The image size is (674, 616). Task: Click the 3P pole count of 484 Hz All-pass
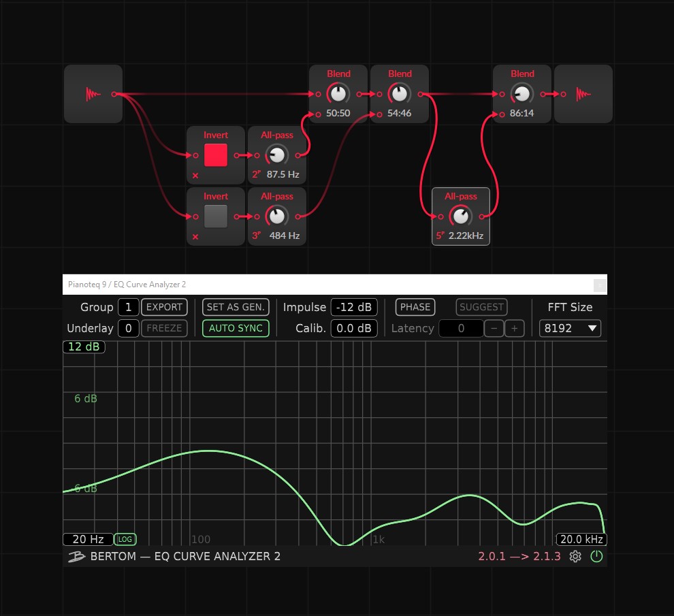256,236
